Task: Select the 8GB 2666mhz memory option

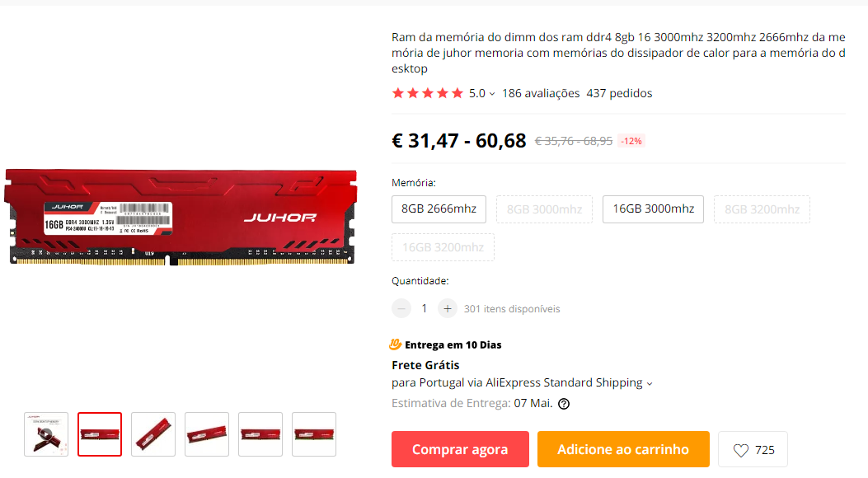Action: coord(439,209)
